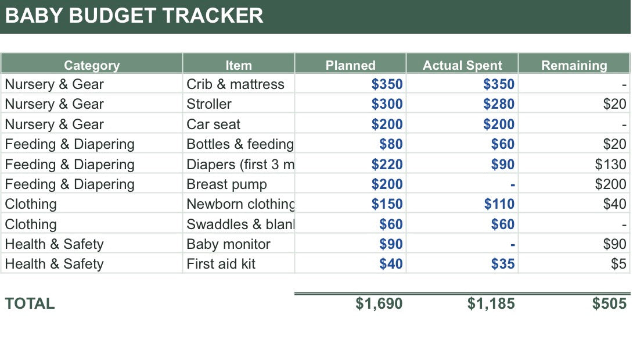This screenshot has height=364, width=644.
Task: Select the Baby Budget Tracker title cell
Action: pos(315,16)
